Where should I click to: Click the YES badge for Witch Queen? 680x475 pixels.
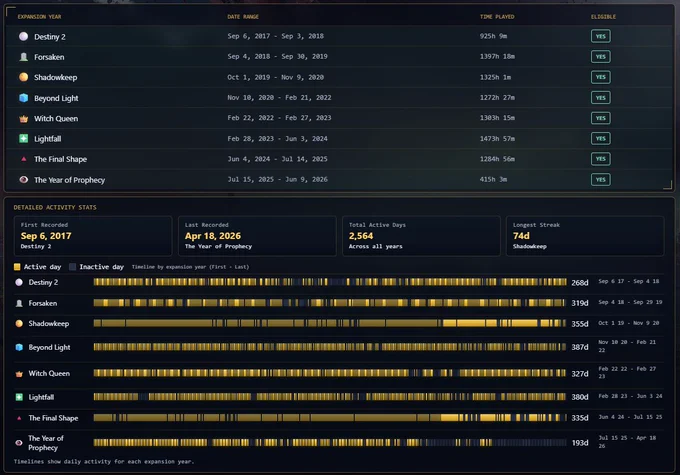point(601,118)
